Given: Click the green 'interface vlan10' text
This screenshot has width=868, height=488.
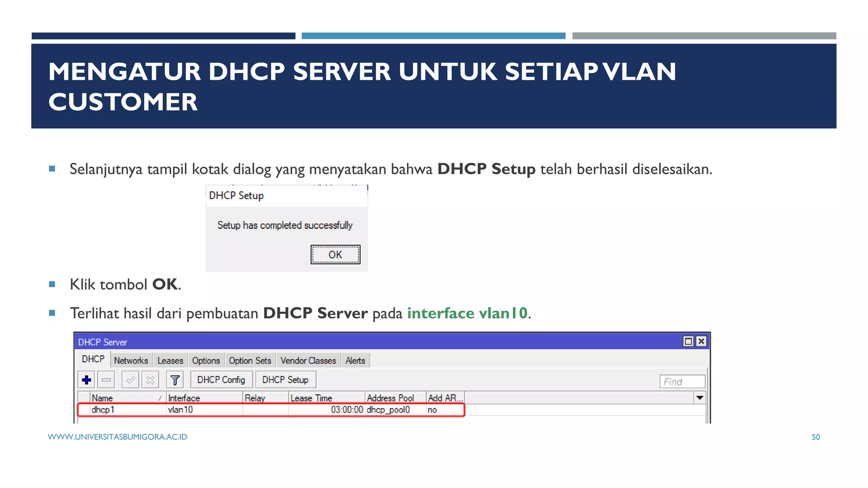Looking at the screenshot, I should coord(467,313).
